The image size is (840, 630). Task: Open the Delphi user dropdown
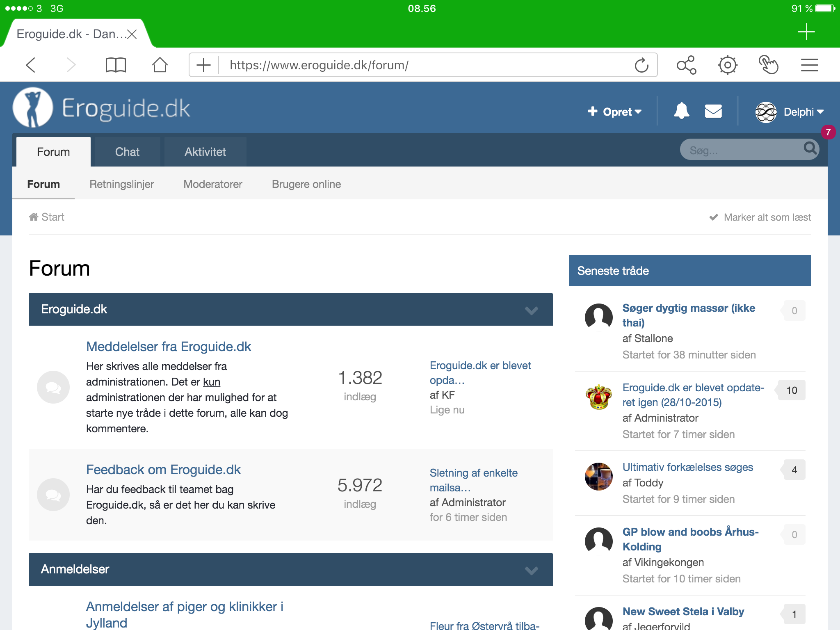tap(803, 112)
